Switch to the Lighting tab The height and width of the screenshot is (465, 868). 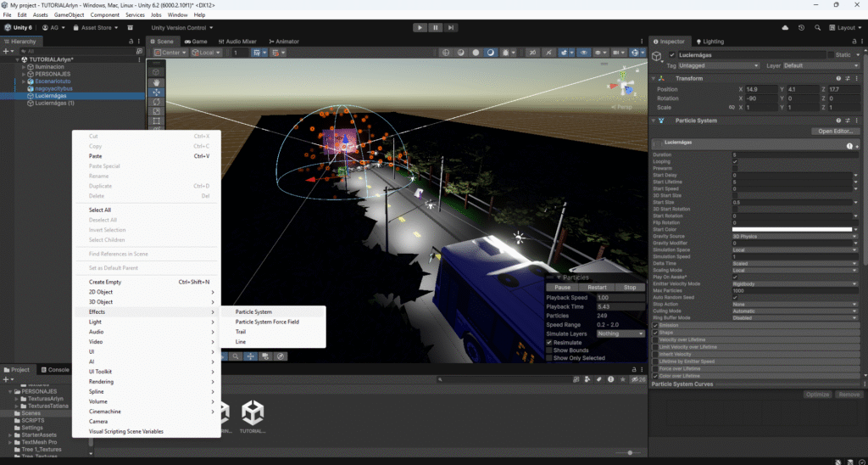pyautogui.click(x=711, y=41)
